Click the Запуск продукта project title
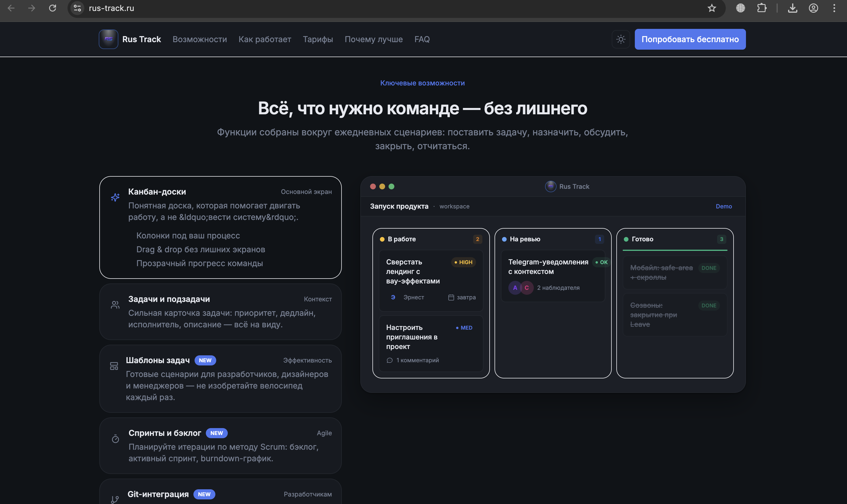The height and width of the screenshot is (504, 847). 399,206
